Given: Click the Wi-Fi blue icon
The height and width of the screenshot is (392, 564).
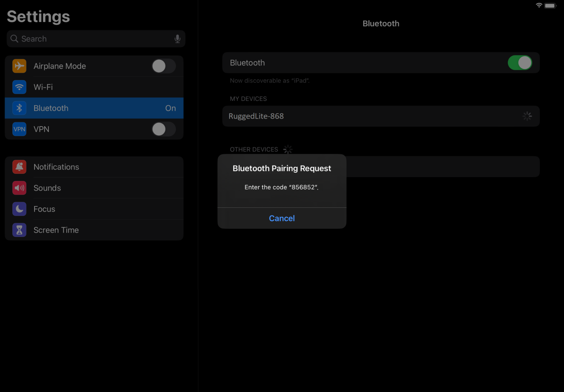Looking at the screenshot, I should coord(19,87).
